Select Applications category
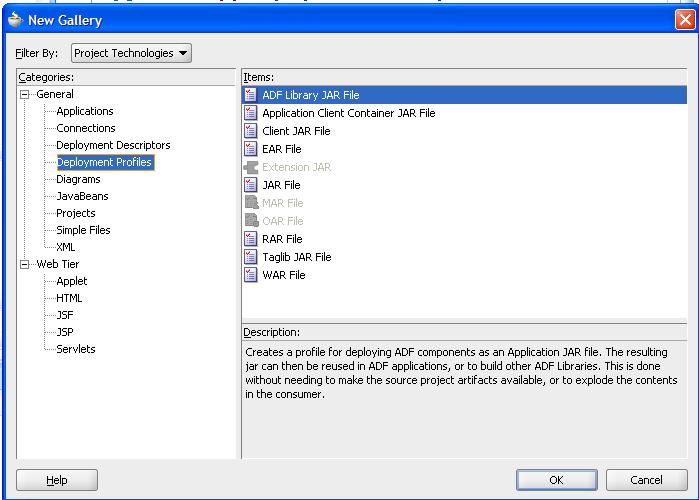Image resolution: width=699 pixels, height=500 pixels. point(85,111)
